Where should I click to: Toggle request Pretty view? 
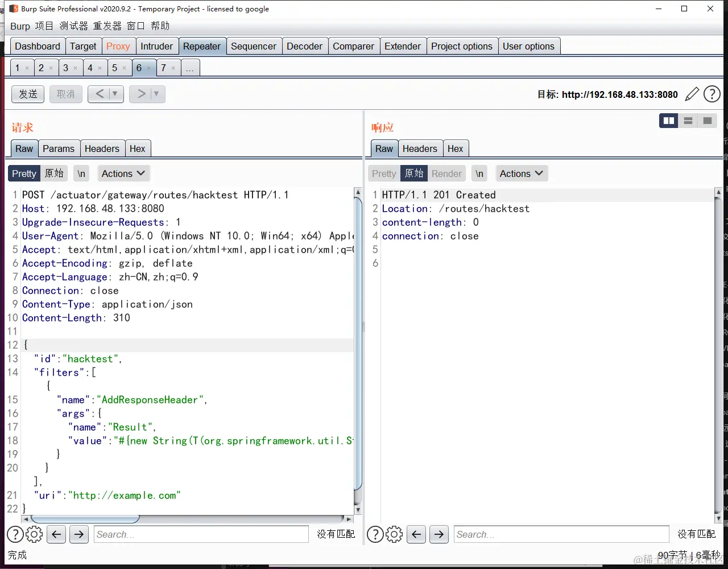[24, 174]
